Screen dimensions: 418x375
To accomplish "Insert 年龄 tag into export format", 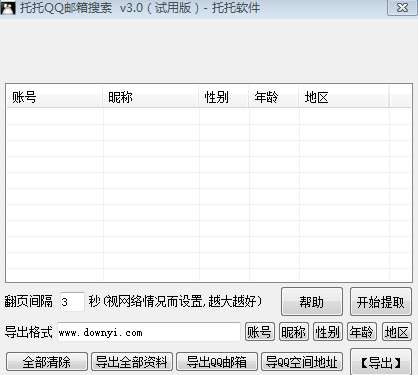I will point(362,332).
